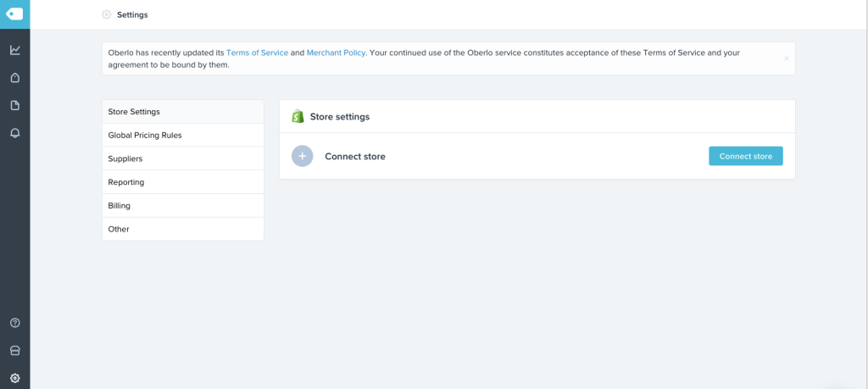Open the Terms of Service link

(258, 53)
